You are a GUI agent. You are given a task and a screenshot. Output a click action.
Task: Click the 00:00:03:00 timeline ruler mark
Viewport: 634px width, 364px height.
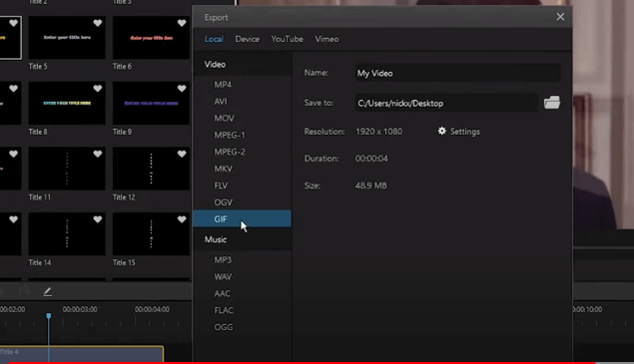[80, 309]
